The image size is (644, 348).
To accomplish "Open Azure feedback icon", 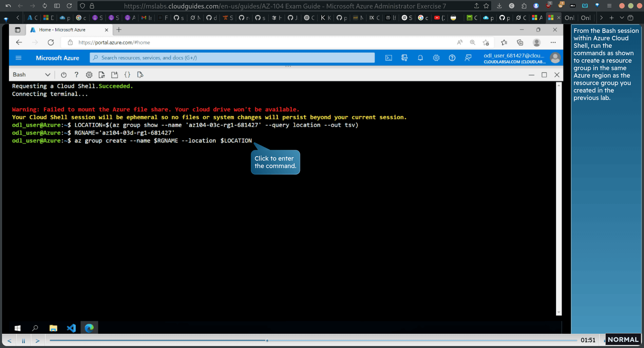I will (468, 58).
